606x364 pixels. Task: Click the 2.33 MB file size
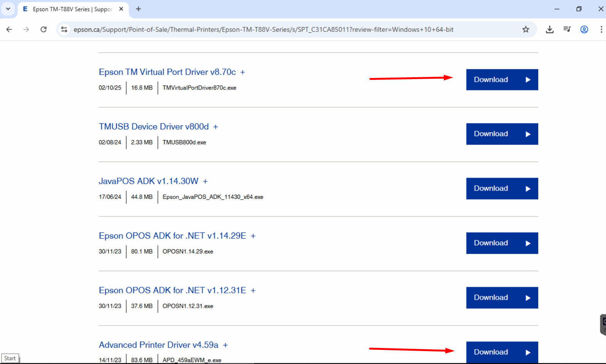[142, 142]
